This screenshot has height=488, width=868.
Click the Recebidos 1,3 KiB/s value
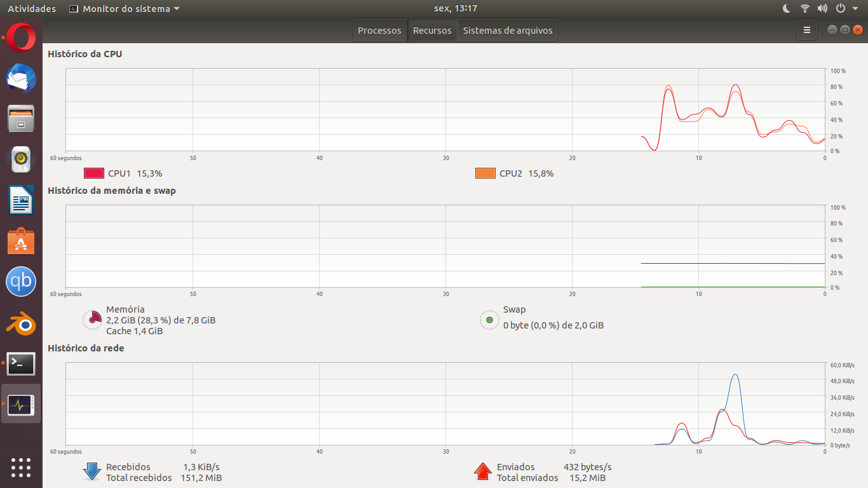click(201, 467)
